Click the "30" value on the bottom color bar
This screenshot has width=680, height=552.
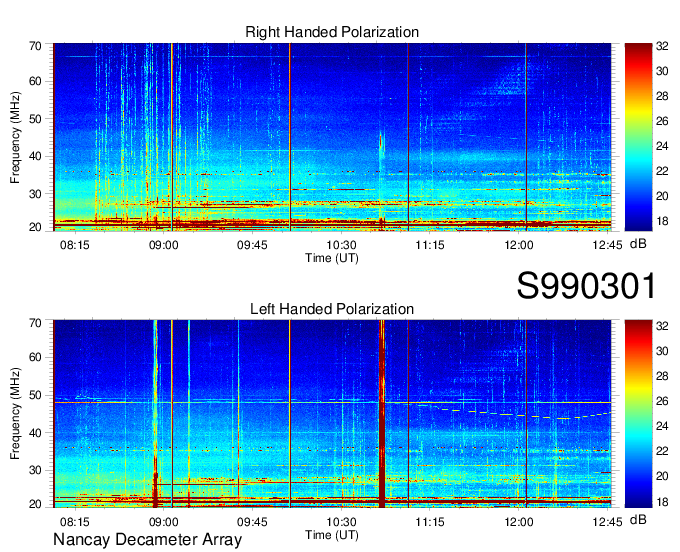(662, 351)
